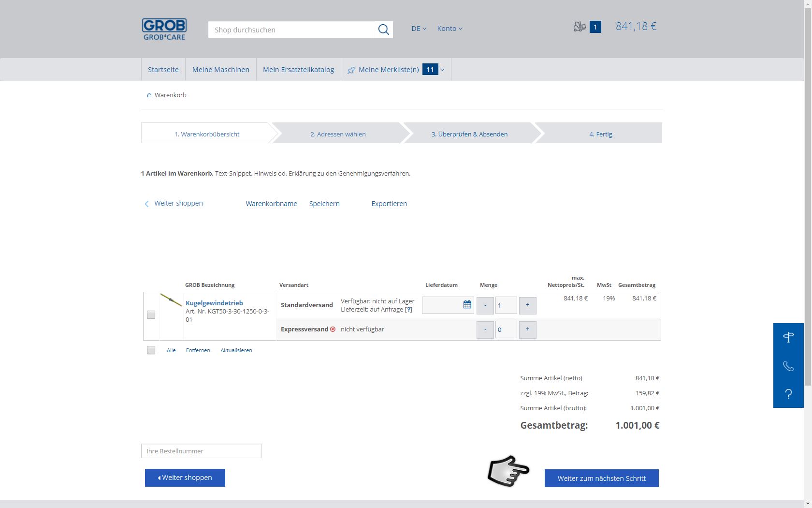
Task: Open the phone contact sidebar icon
Action: [x=788, y=366]
